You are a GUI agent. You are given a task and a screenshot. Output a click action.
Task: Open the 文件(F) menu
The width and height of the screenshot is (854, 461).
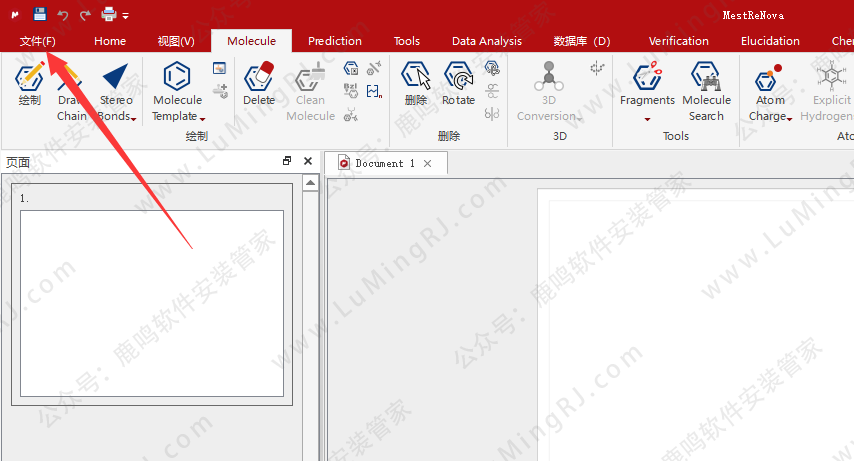point(38,41)
